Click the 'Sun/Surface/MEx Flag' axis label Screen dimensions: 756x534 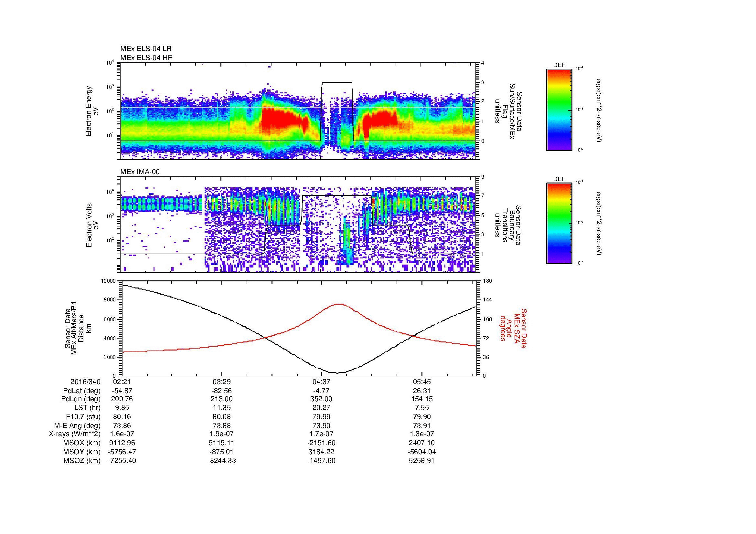coord(510,111)
